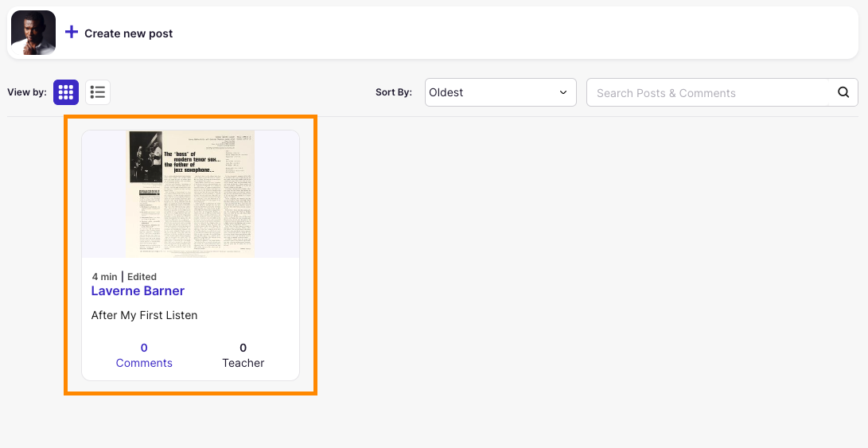
Task: Click the chevron arrow in the sort dropdown
Action: point(563,92)
